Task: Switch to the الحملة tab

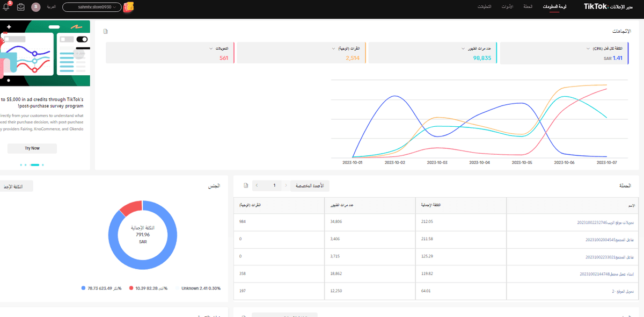Action: point(528,7)
